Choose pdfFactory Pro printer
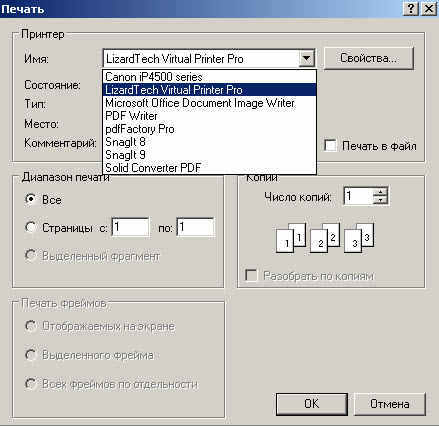The width and height of the screenshot is (439, 426). 209,129
